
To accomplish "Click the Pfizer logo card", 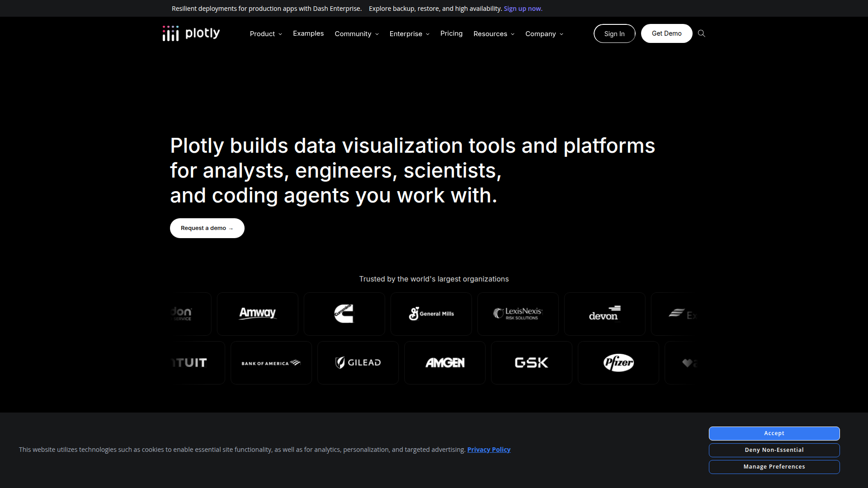I will 618,363.
